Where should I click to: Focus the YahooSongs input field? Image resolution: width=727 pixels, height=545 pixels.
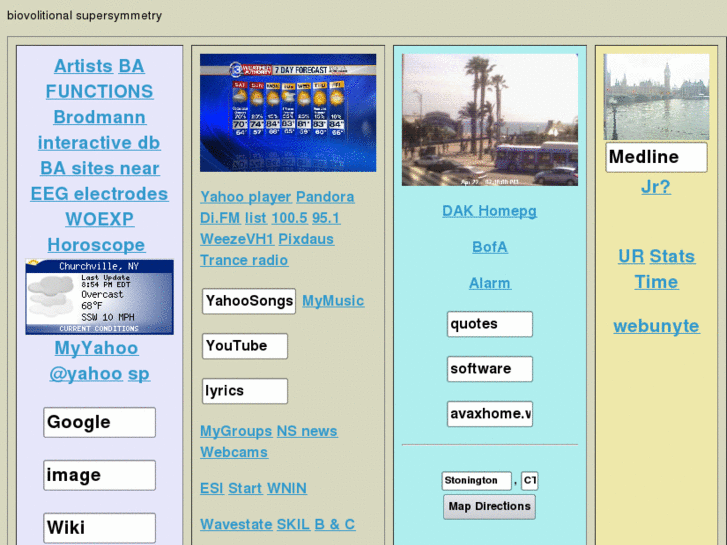coord(249,301)
